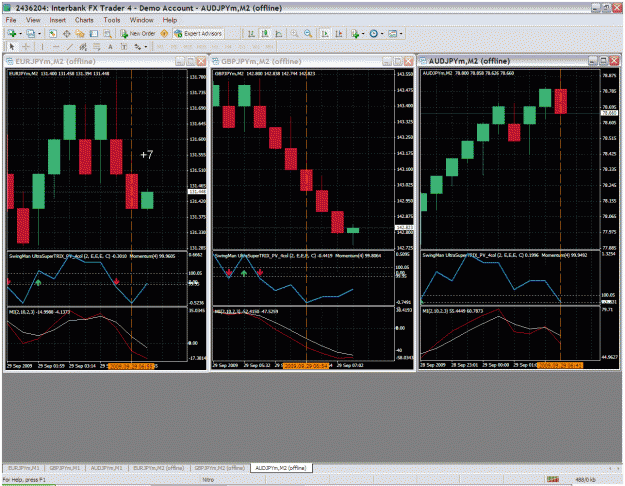625x486 pixels.
Task: Click orange time marker on AUDJPY axis
Action: [560, 365]
